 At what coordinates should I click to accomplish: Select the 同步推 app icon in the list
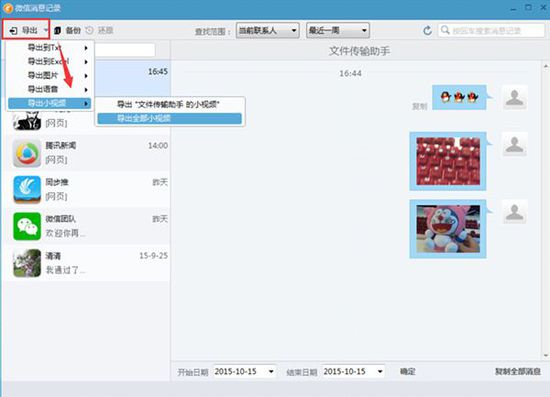pyautogui.click(x=27, y=190)
